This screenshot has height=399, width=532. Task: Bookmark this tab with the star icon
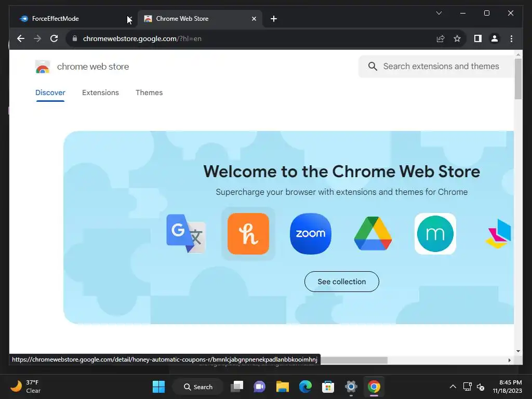(457, 38)
